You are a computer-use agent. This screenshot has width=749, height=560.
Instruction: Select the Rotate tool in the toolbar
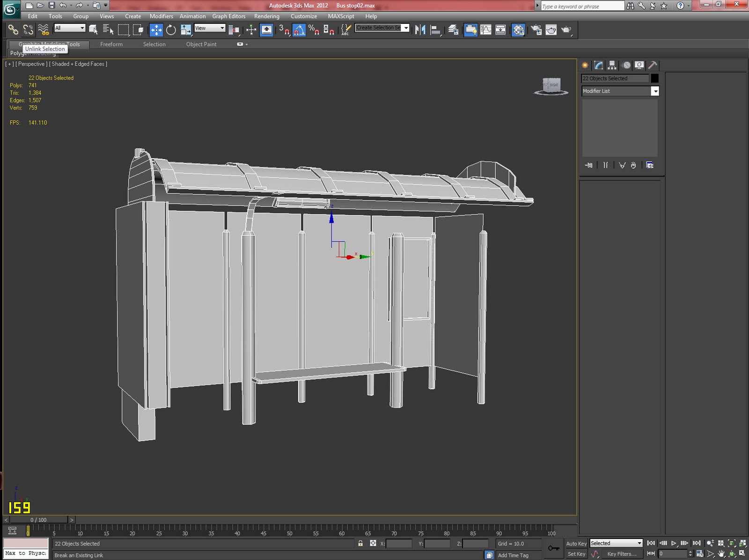click(171, 30)
